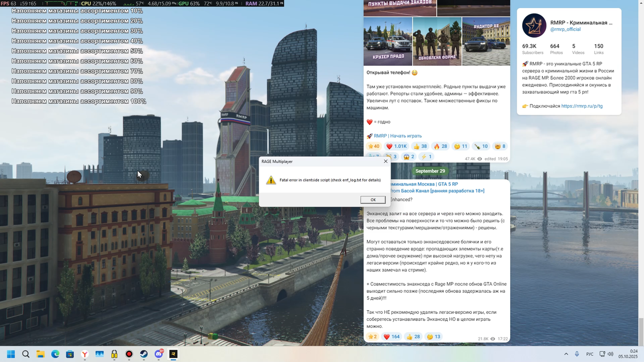Screen dimensions: 644x362
Task: Open the 'RMRP | Начать играть' link
Action: click(x=397, y=136)
